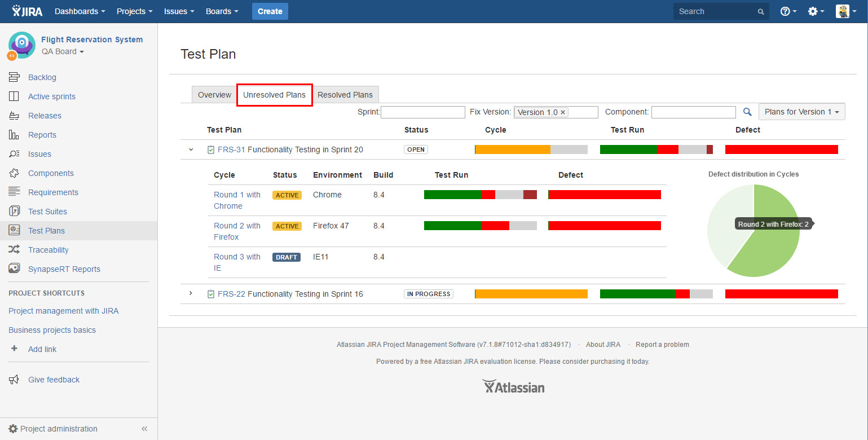Open the FRS-31 issue link
The image size is (868, 440).
point(231,149)
